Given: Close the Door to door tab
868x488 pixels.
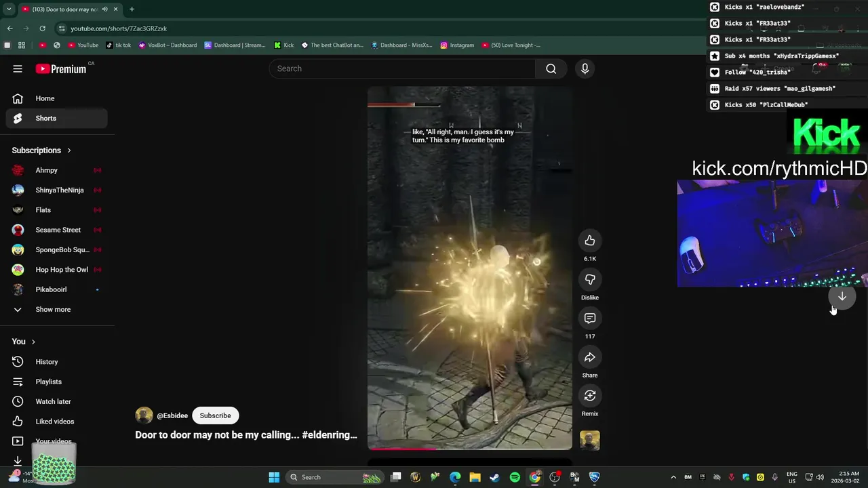Looking at the screenshot, I should [x=116, y=9].
